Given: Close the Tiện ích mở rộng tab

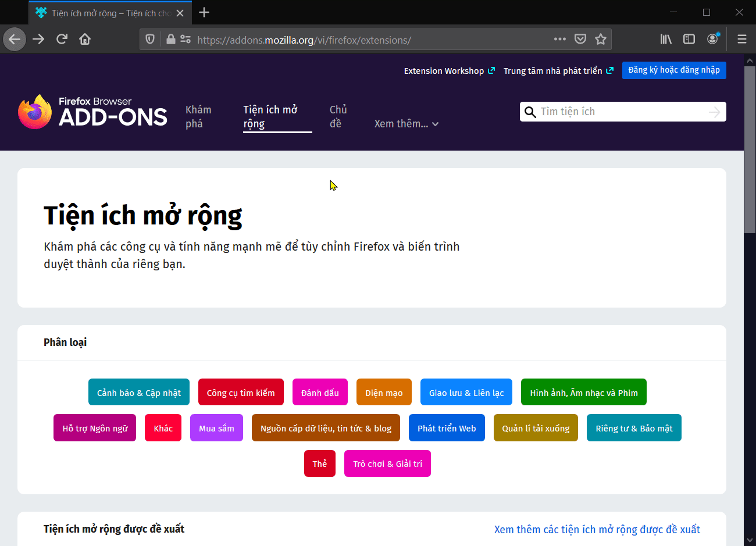Looking at the screenshot, I should pyautogui.click(x=180, y=13).
